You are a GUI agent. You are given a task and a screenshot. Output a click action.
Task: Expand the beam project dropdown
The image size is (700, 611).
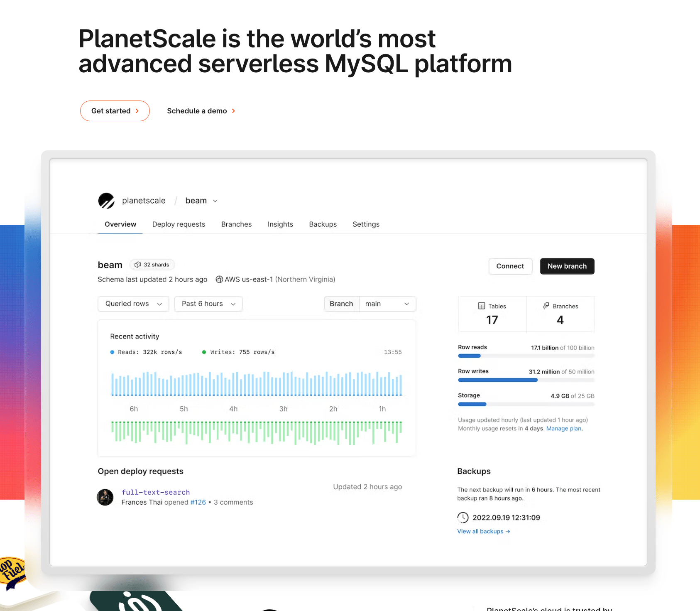click(x=215, y=201)
